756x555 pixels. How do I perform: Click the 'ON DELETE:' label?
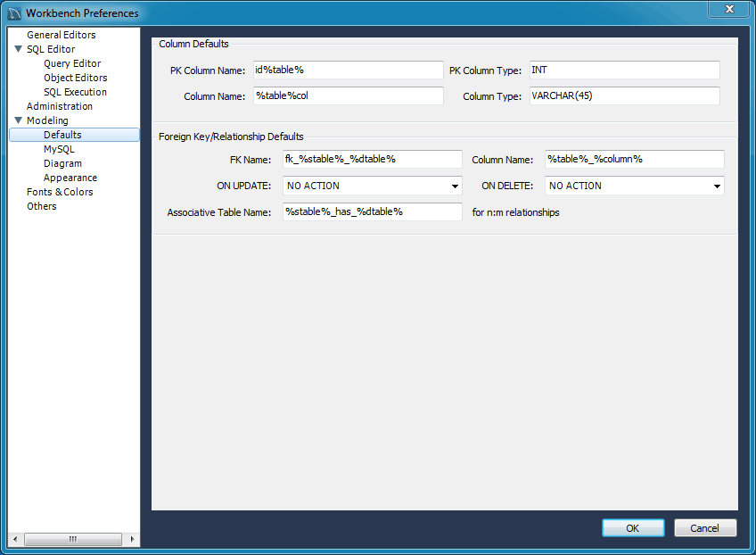pyautogui.click(x=507, y=186)
